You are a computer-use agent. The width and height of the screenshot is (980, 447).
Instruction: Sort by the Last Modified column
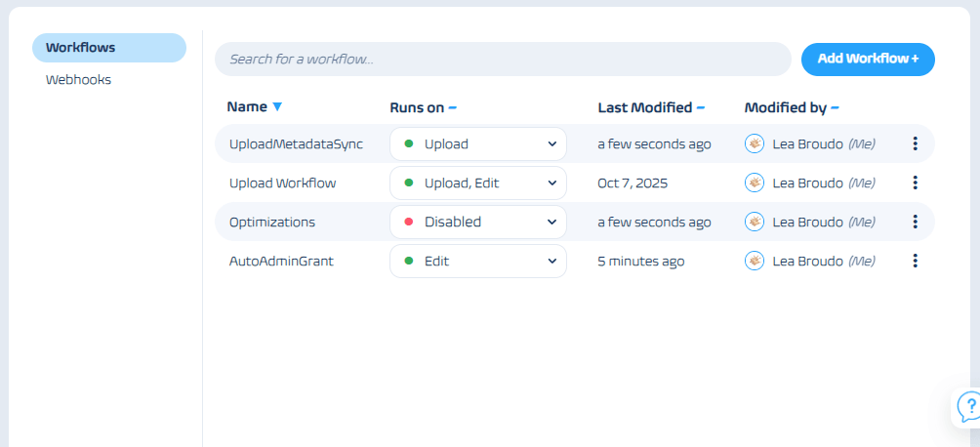651,107
